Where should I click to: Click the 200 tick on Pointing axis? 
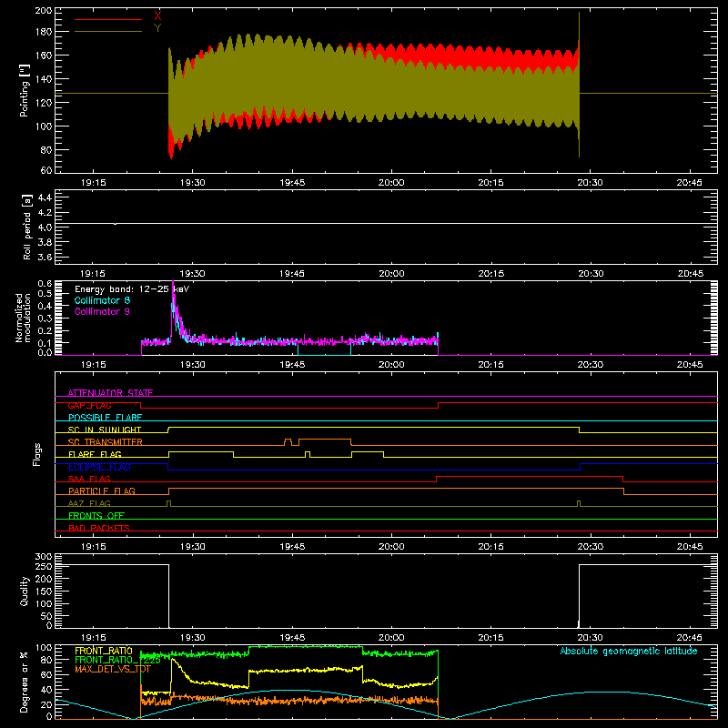(x=44, y=10)
